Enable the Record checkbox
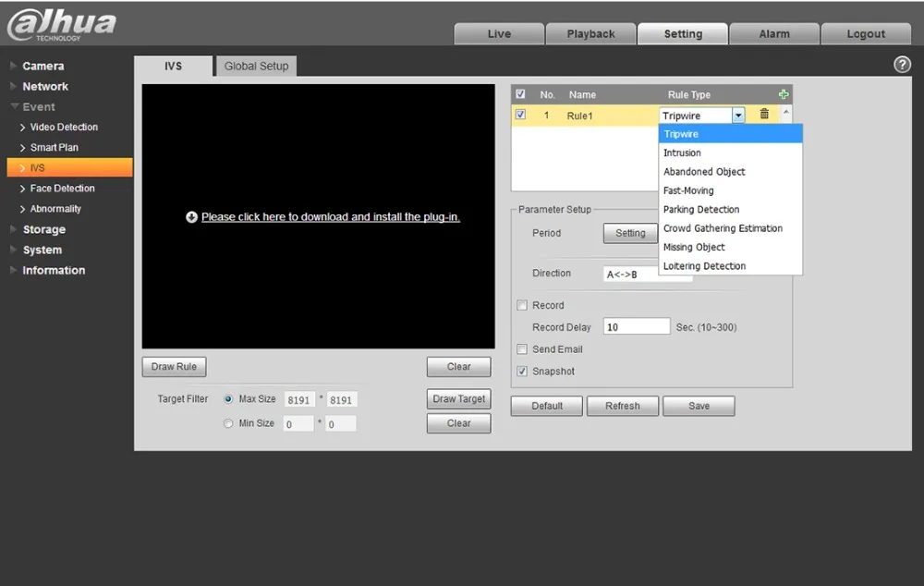 tap(522, 305)
